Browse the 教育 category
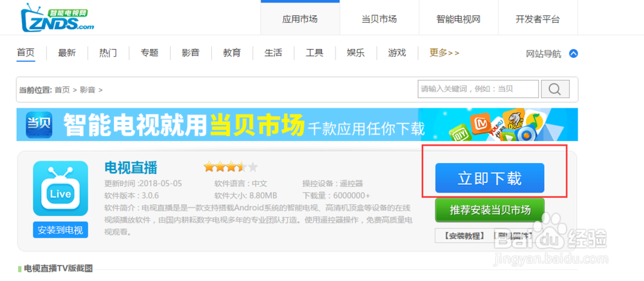This screenshot has height=281, width=644. click(x=232, y=53)
